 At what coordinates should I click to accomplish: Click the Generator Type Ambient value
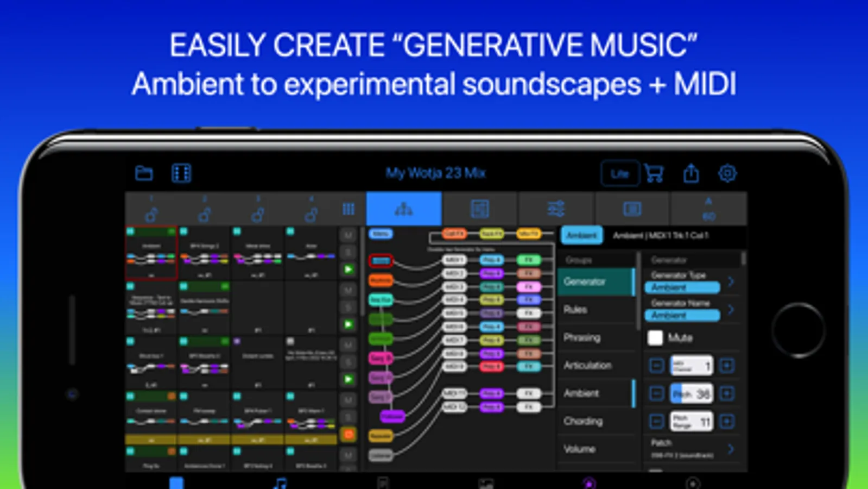[x=682, y=287]
